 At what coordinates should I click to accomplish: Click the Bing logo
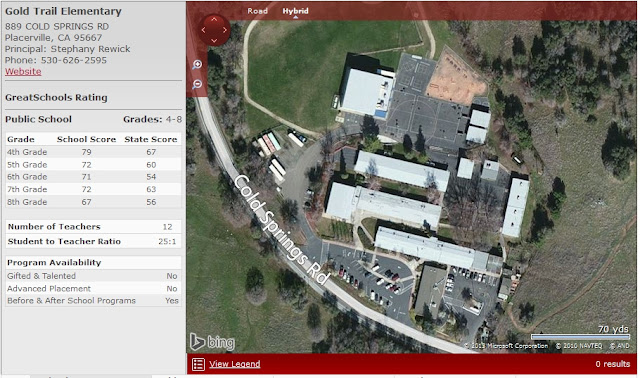pyautogui.click(x=212, y=342)
